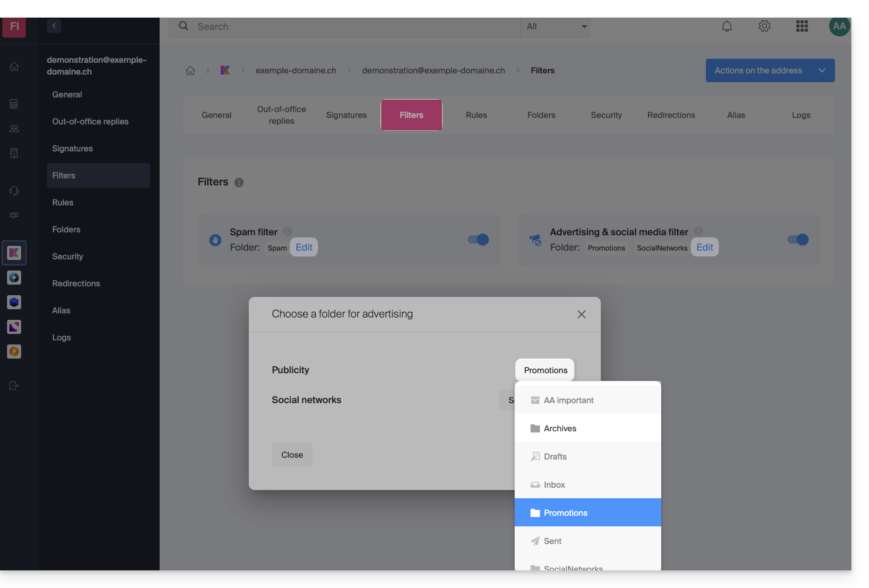Expand the Actions on the address dropdown
Viewport: 869px width, 588px height.
[x=770, y=70]
